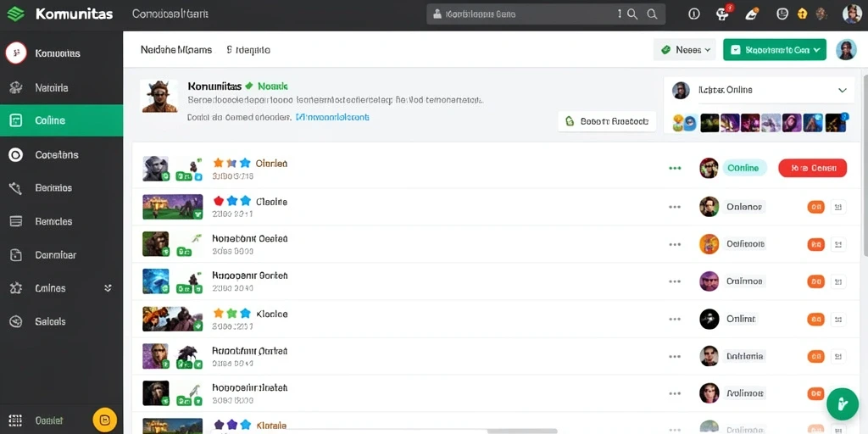The image size is (868, 434).
Task: Click the user avatar in Klaoloe row
Action: pos(709,319)
